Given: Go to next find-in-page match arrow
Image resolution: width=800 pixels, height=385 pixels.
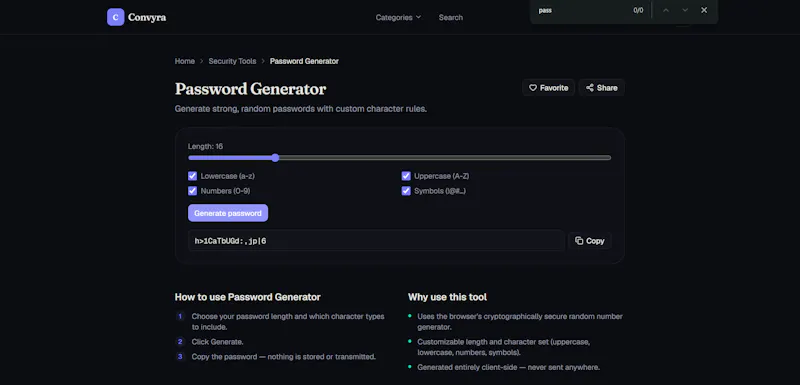Looking at the screenshot, I should [x=685, y=10].
